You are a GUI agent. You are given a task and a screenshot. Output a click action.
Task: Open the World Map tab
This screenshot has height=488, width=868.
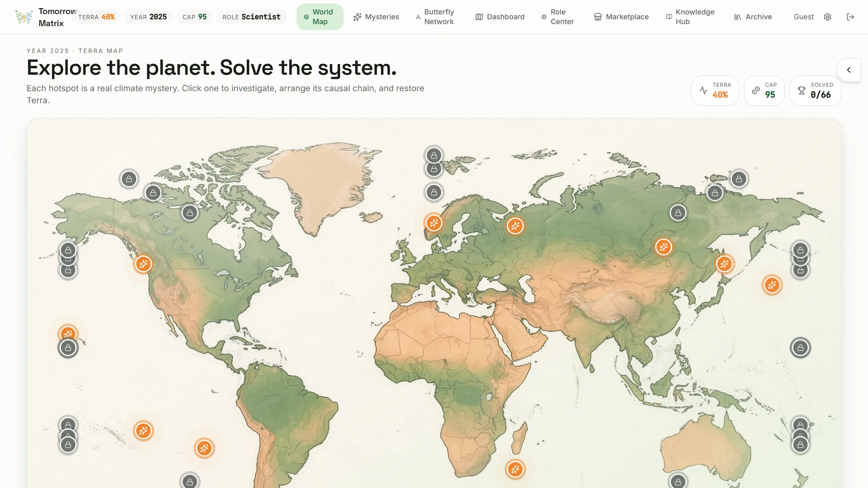(x=320, y=17)
